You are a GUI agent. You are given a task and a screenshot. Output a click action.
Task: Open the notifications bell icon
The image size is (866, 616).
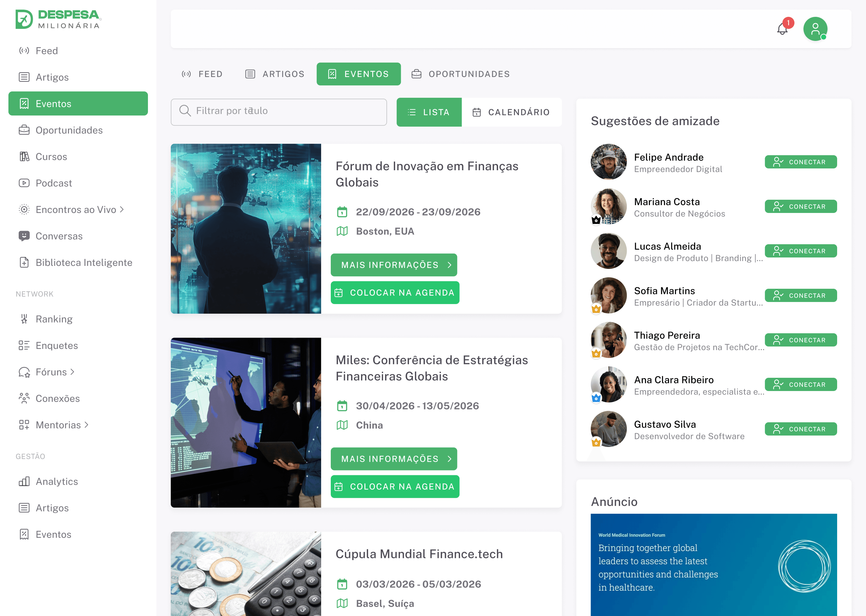pyautogui.click(x=782, y=29)
